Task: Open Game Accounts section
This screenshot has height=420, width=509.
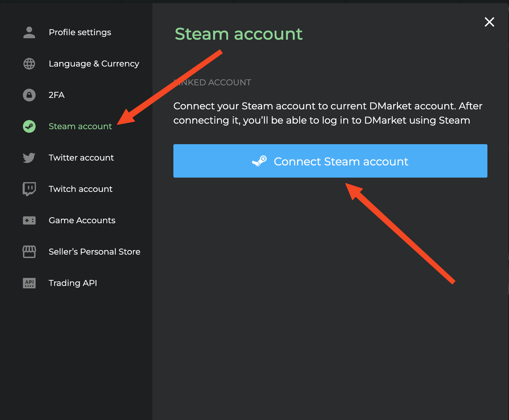Action: [x=82, y=220]
